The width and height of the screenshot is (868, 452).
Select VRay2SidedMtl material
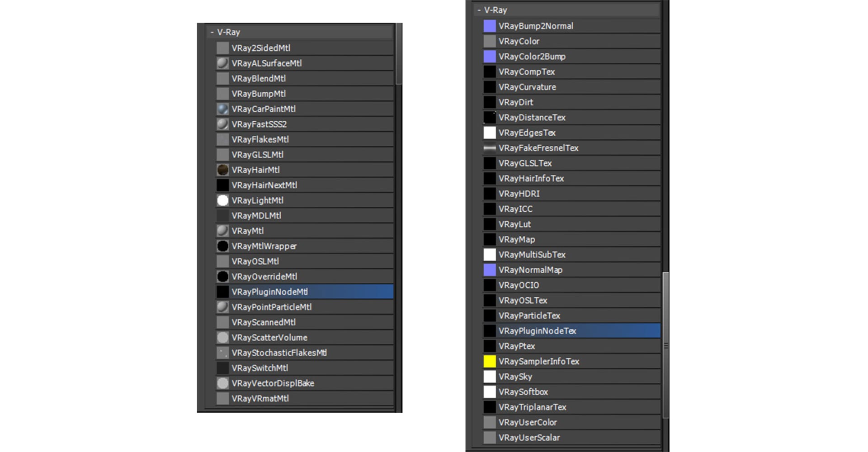(305, 48)
